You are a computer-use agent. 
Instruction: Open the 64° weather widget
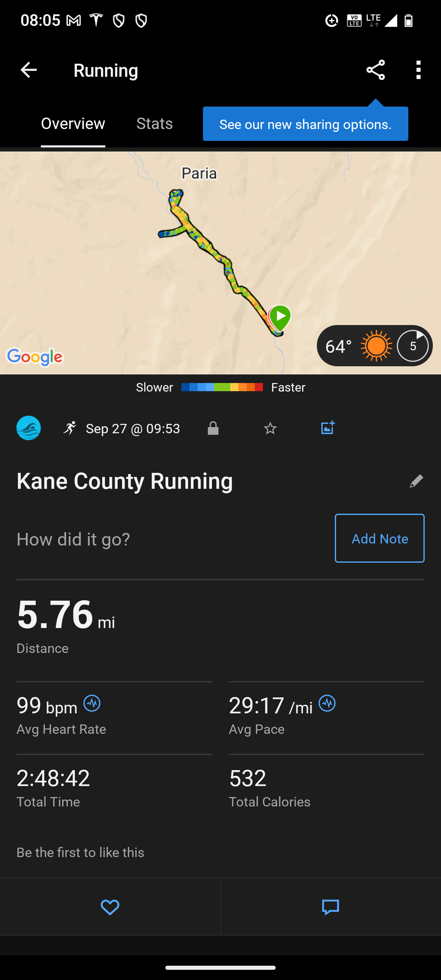pos(374,346)
